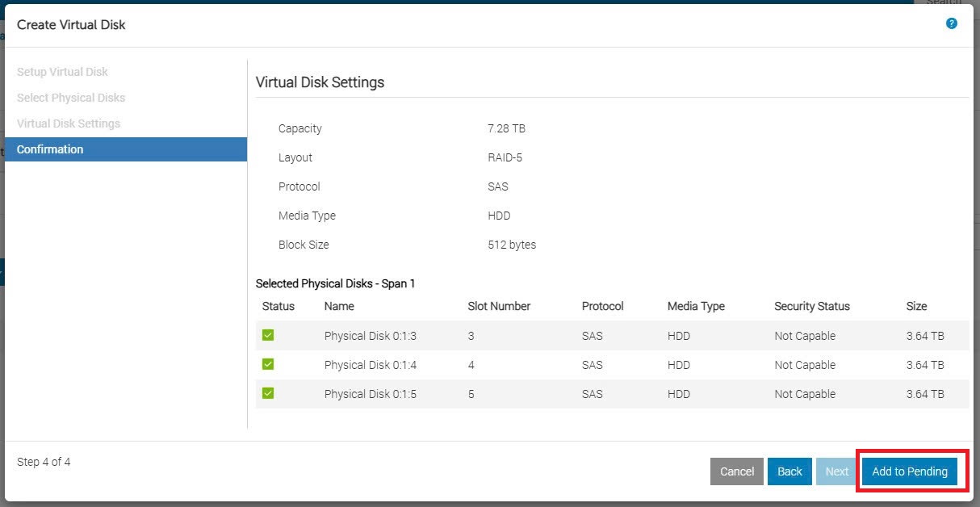Click green status check for Physical Disk 0:1:4

pos(268,365)
